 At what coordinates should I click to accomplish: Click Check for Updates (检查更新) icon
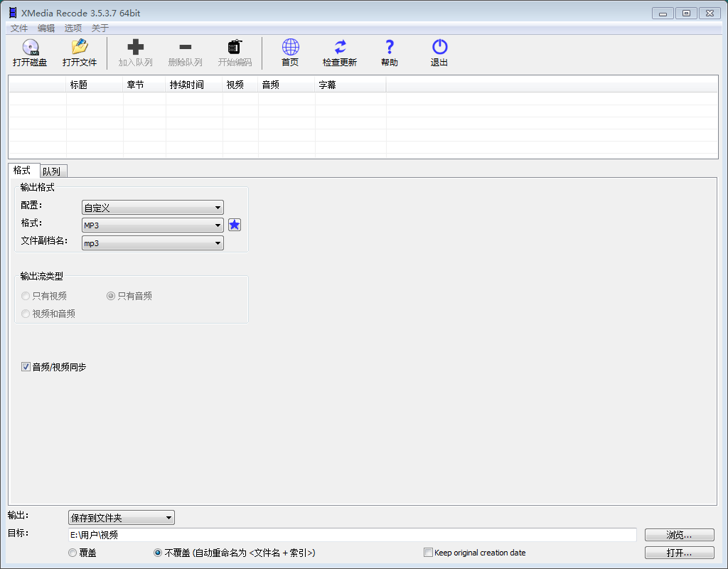(340, 48)
